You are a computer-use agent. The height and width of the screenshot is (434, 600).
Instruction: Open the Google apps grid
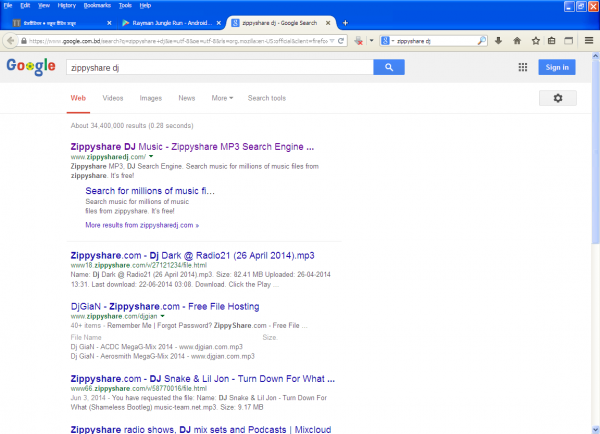[x=523, y=67]
